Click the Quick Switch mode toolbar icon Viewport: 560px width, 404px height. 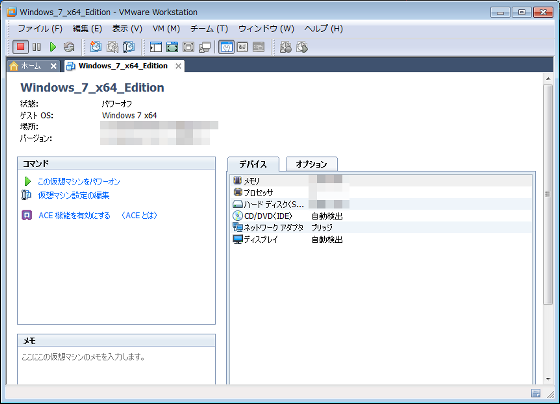[172, 47]
